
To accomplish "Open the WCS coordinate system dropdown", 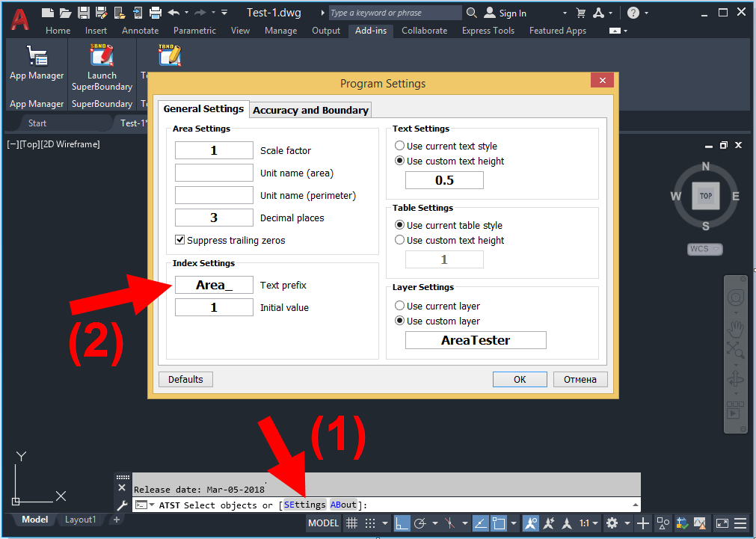I will pos(704,249).
